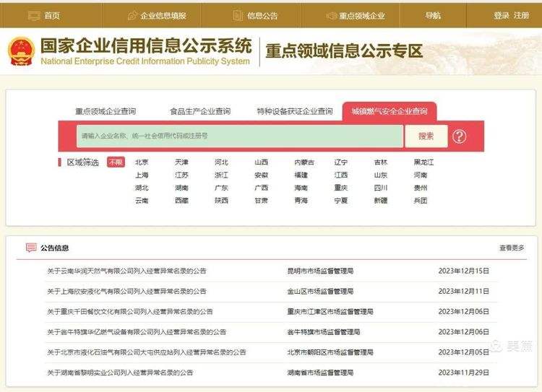The height and width of the screenshot is (392, 542).
Task: Choose 江苏 in the region filter
Action: [181, 175]
